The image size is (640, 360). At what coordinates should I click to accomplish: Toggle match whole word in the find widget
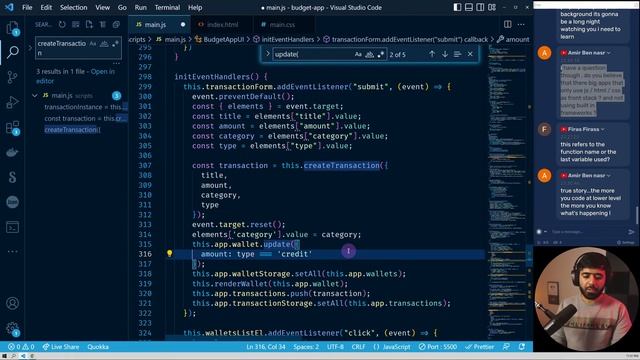click(369, 54)
